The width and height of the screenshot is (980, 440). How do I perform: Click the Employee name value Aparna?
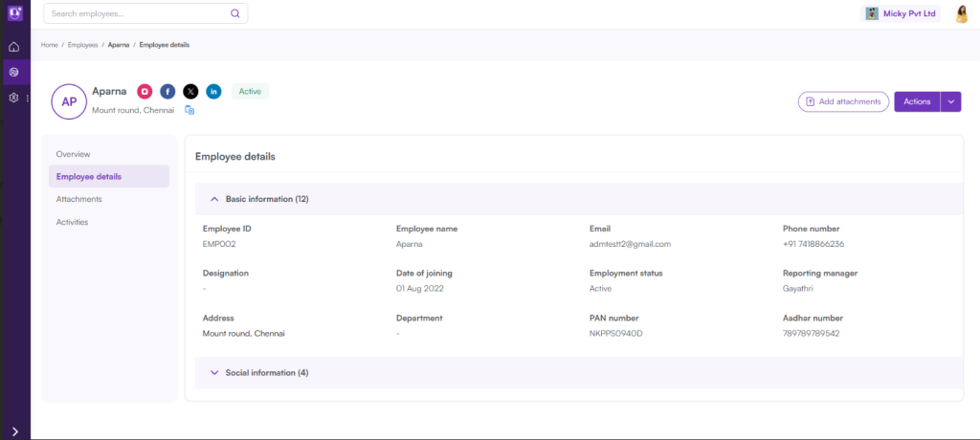(x=410, y=244)
